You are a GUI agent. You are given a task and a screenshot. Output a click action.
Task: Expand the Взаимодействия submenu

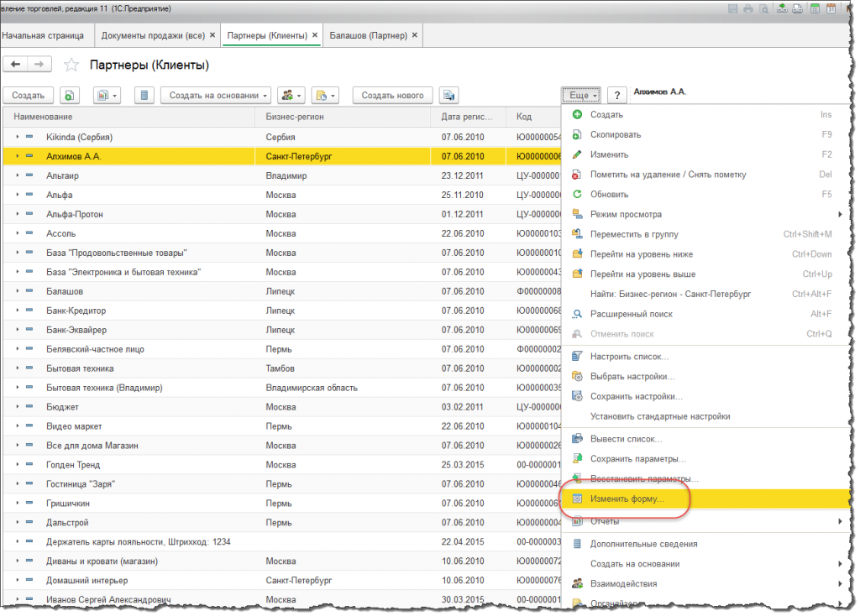(705, 583)
